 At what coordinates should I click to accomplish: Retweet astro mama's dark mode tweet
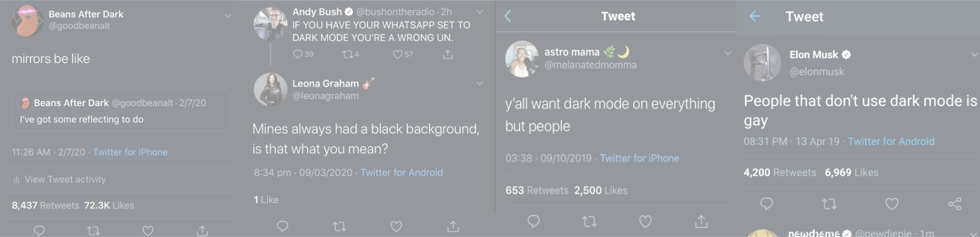(590, 221)
